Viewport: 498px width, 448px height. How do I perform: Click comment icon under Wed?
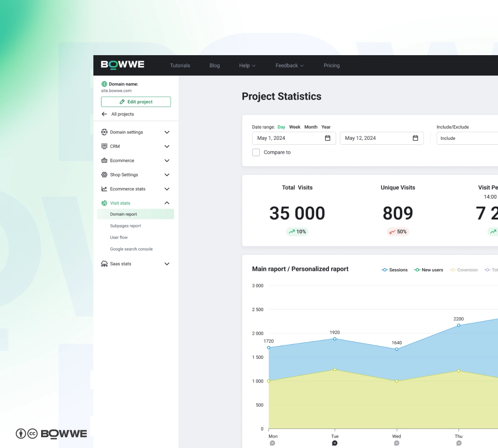point(396,443)
